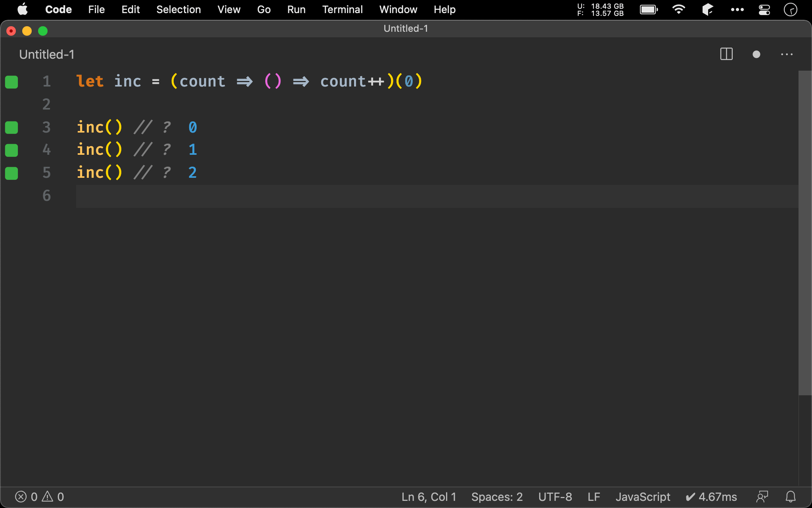The height and width of the screenshot is (508, 812).
Task: Click the editor vertical scrollbar
Action: coord(804,233)
